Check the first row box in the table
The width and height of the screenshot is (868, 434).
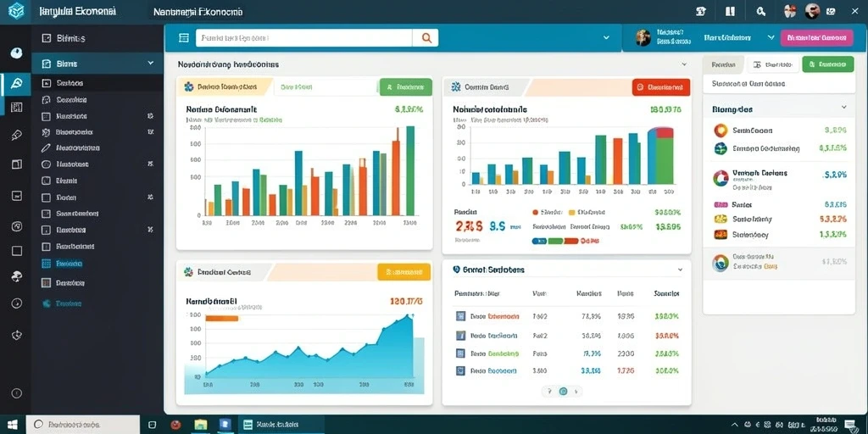[x=459, y=317]
